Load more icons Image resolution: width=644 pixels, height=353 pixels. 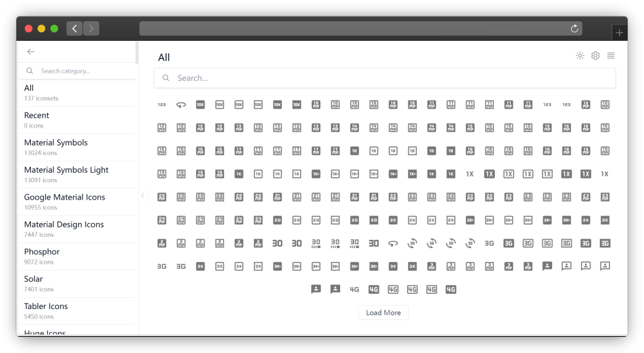[383, 313]
